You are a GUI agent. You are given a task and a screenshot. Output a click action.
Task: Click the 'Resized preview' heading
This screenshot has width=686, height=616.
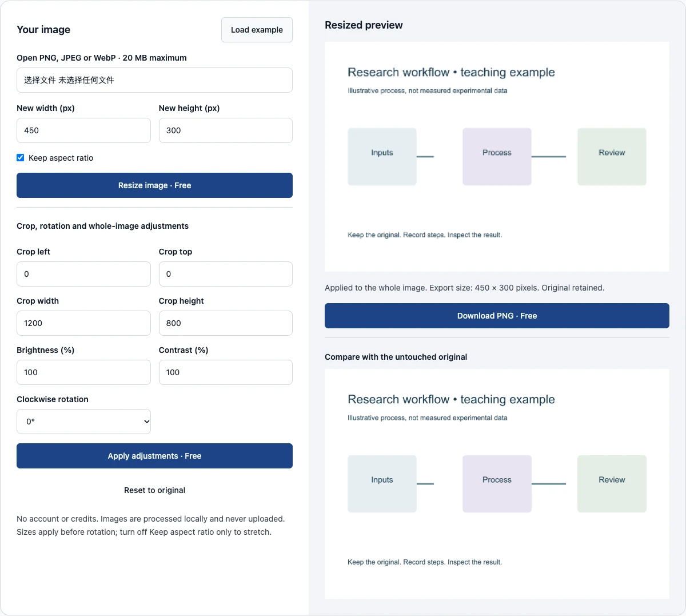364,25
